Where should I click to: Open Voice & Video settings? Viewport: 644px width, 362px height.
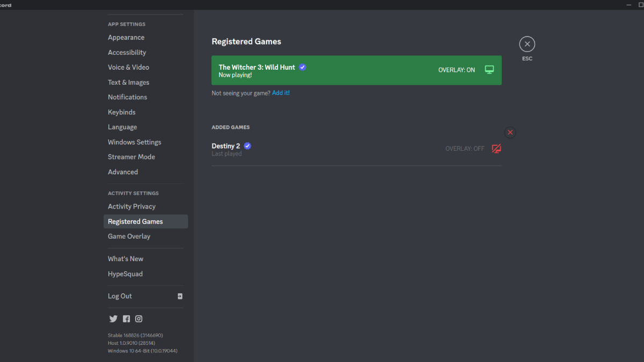coord(128,67)
